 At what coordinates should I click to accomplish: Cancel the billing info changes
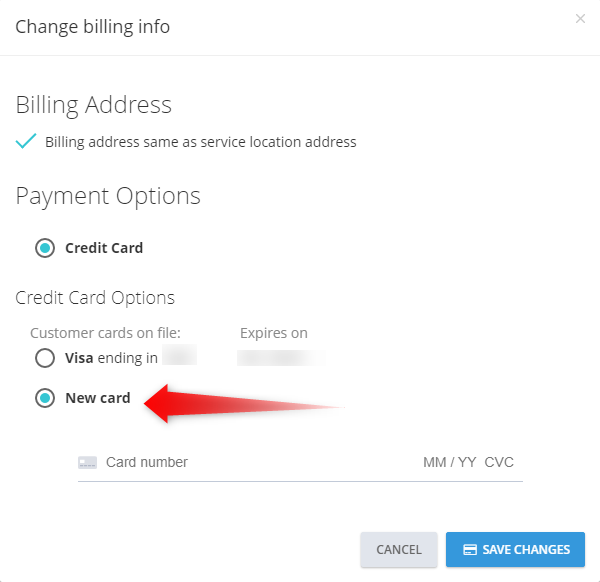pyautogui.click(x=399, y=549)
